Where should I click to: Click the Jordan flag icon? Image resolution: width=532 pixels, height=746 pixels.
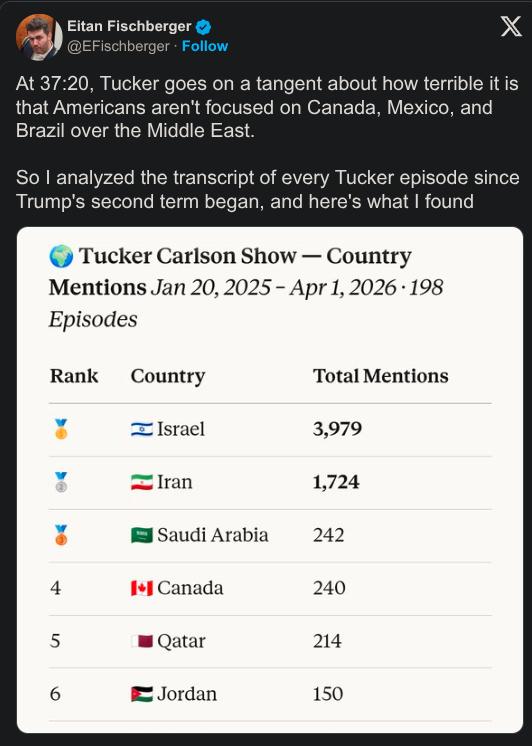click(x=142, y=694)
